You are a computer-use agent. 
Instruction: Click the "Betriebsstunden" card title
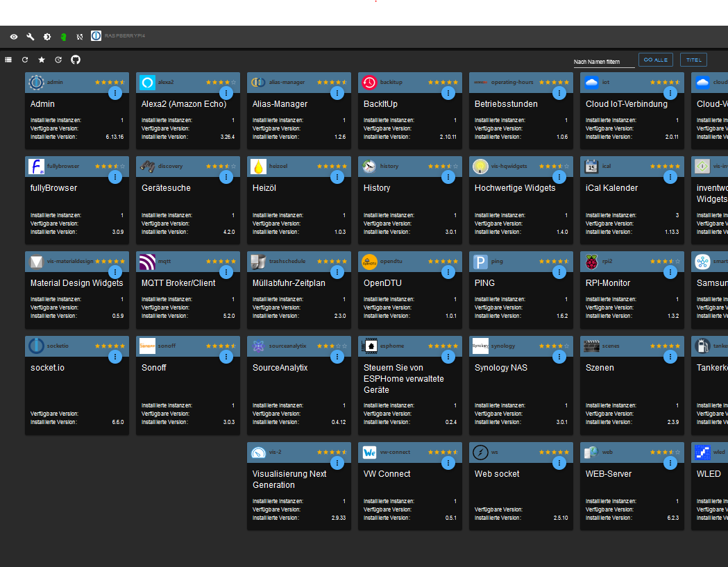click(x=506, y=104)
